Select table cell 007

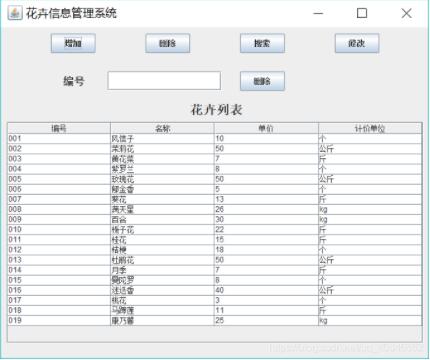click(x=59, y=199)
